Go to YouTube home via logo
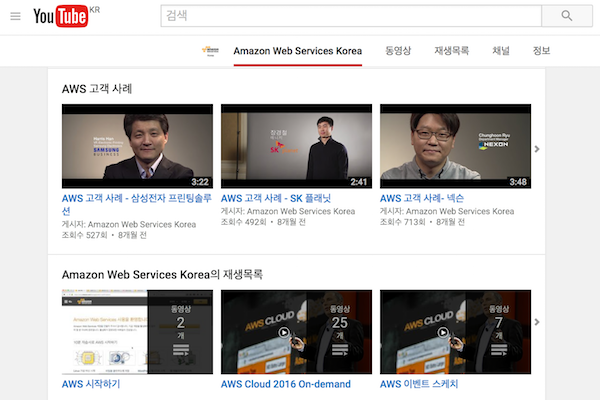The image size is (600, 400). point(61,16)
